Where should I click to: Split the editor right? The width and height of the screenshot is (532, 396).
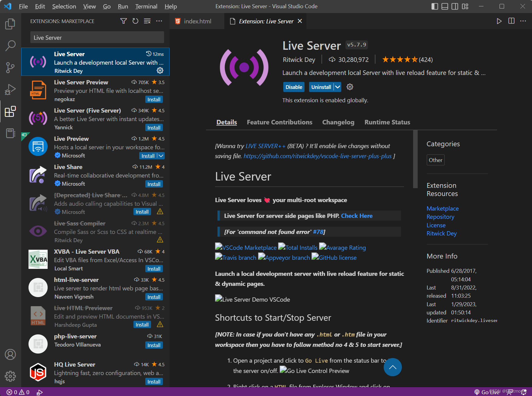(x=511, y=21)
